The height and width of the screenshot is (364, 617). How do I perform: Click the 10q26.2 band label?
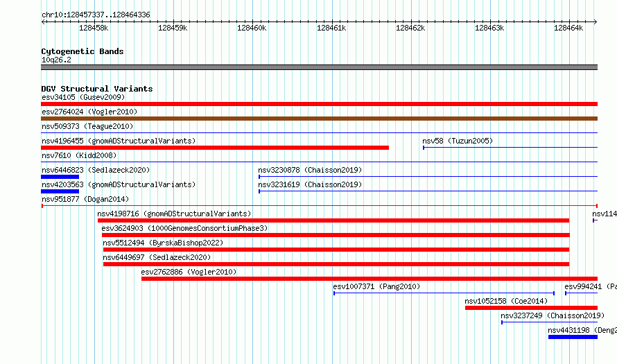[x=56, y=60]
